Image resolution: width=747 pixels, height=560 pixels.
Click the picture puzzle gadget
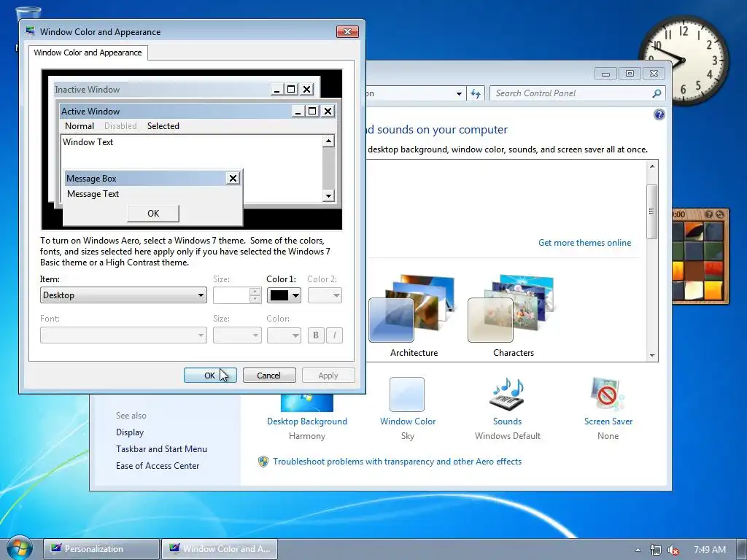pos(700,256)
